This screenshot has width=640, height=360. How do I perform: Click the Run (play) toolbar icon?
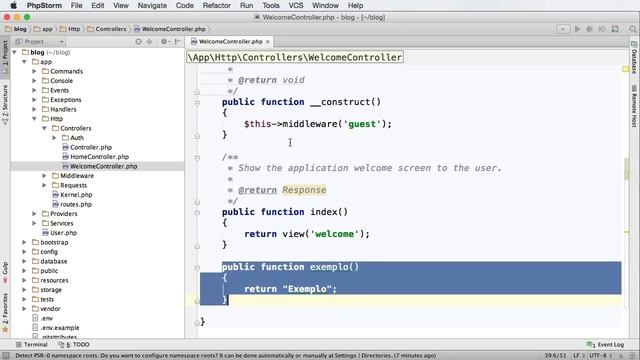pos(577,29)
